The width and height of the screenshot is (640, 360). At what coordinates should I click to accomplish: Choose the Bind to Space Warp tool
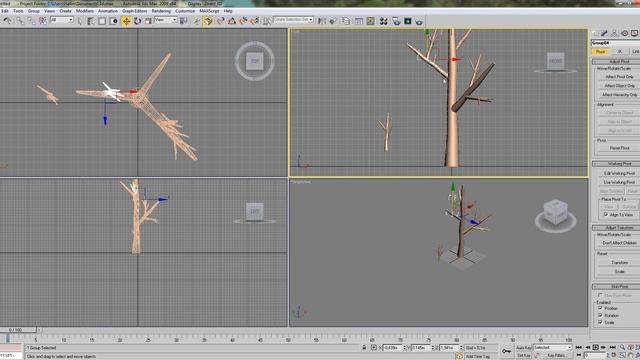tap(42, 21)
